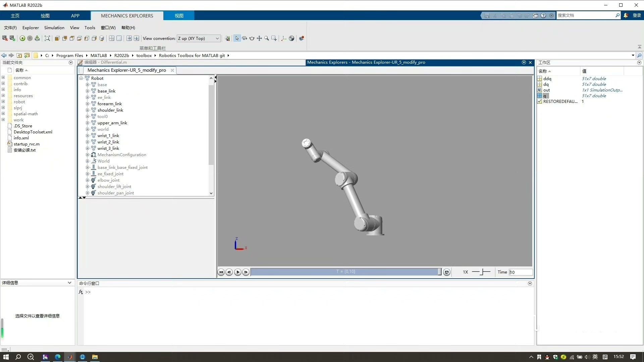Select the ddq variable in the workspace
This screenshot has width=644, height=362.
pos(547,79)
